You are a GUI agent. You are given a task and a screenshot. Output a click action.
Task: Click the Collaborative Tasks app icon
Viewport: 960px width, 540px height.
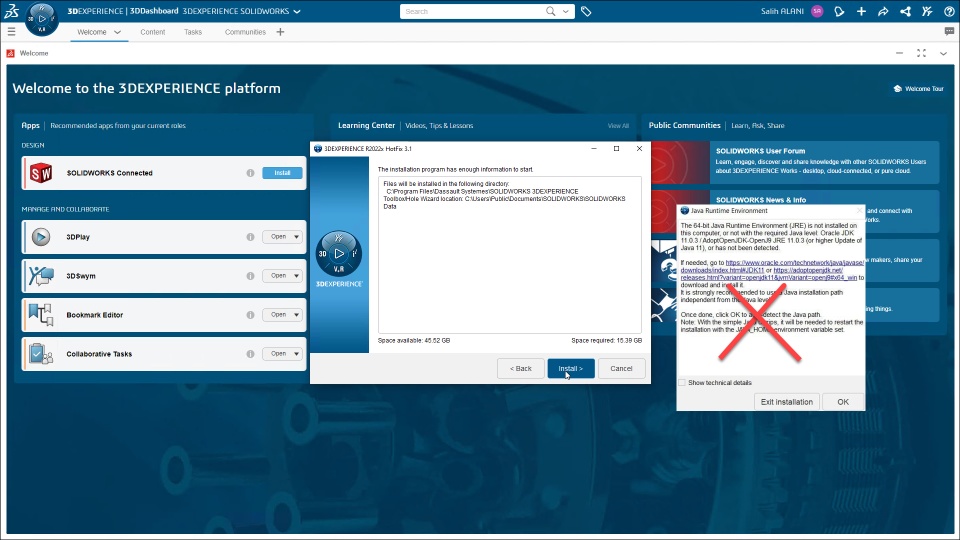click(x=41, y=354)
